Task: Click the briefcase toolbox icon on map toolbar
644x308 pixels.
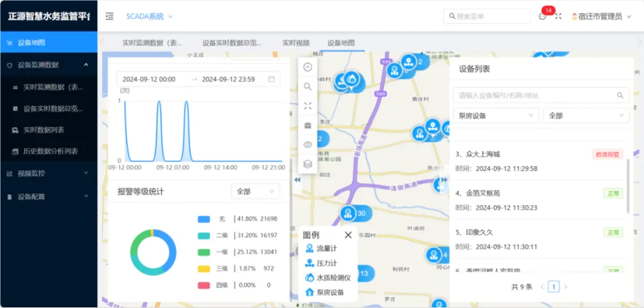Action: (307, 126)
